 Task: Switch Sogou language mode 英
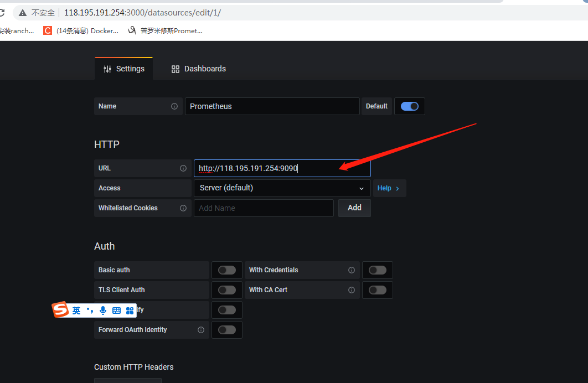(x=76, y=310)
